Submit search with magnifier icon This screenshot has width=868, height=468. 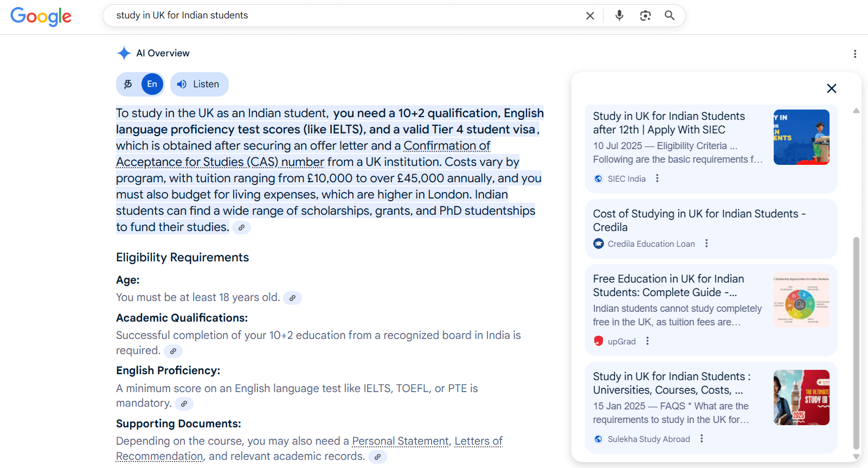(670, 16)
